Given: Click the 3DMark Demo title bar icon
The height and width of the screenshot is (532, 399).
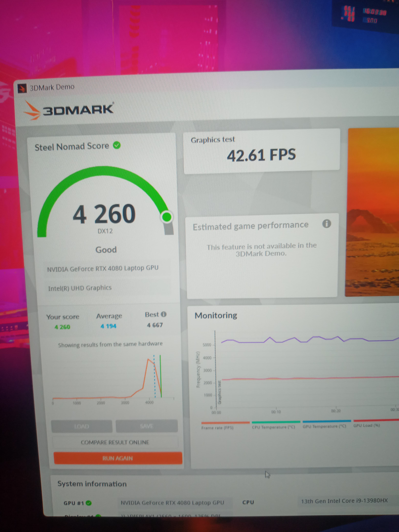Looking at the screenshot, I should [x=22, y=88].
